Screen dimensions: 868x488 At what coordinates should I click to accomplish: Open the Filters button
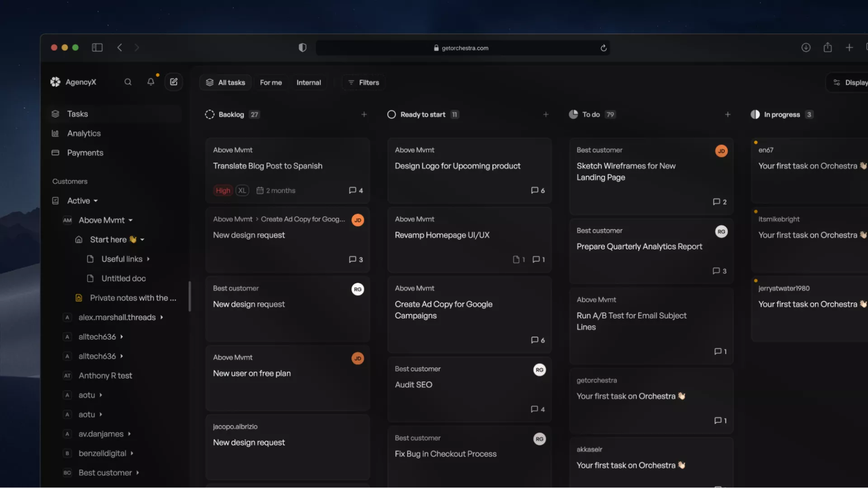[x=363, y=82]
